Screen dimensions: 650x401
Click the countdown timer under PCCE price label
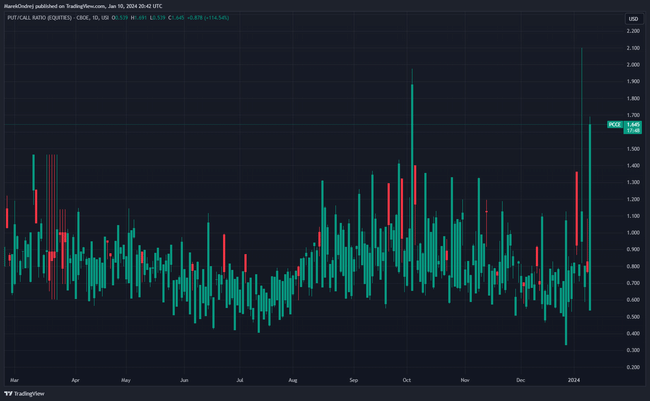[x=631, y=131]
